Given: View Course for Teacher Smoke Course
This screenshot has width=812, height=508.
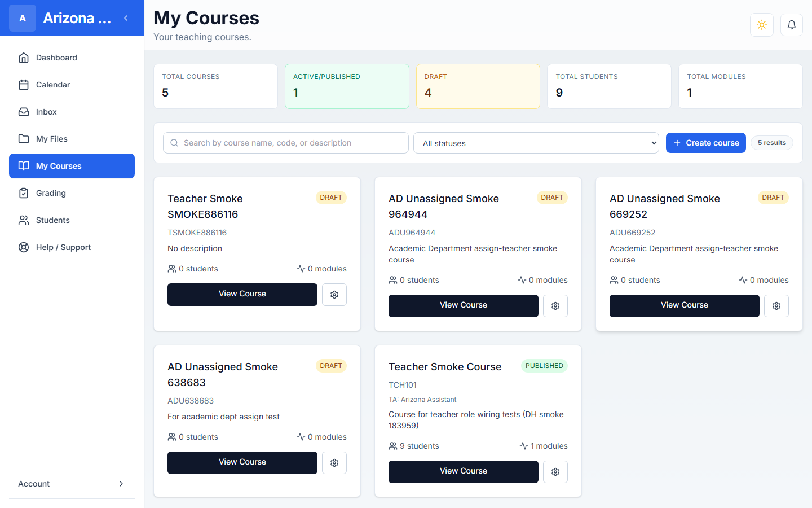Looking at the screenshot, I should point(464,472).
